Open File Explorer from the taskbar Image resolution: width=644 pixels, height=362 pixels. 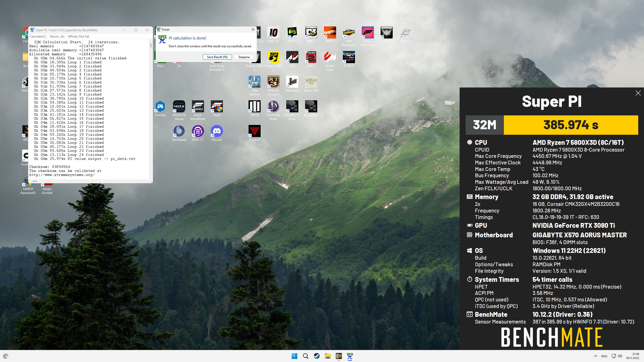click(x=328, y=356)
